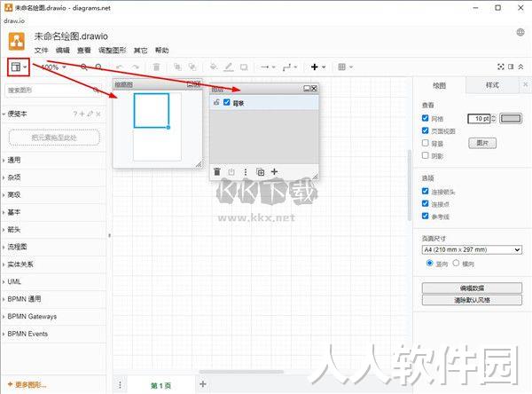Click the 编辑数据 button
Screen dimensions: 532x394
pos(472,288)
